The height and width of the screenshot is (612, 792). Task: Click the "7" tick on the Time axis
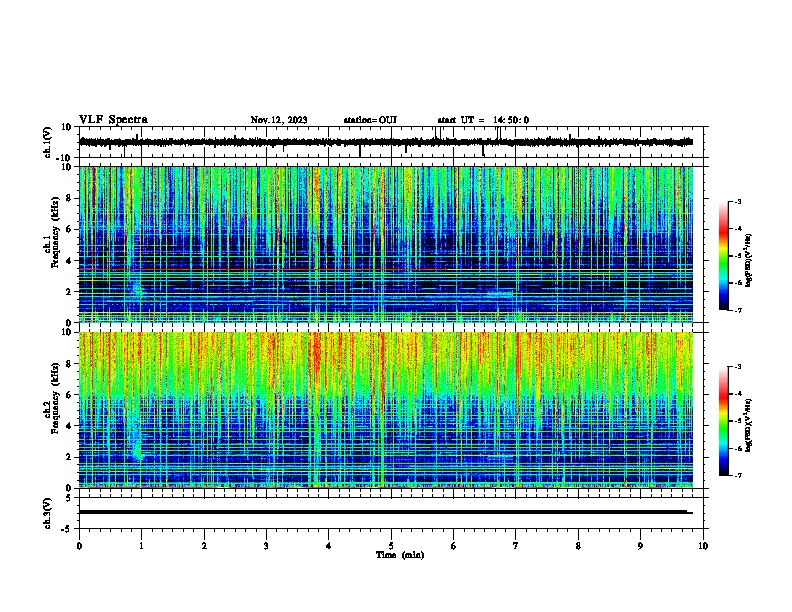coord(516,546)
